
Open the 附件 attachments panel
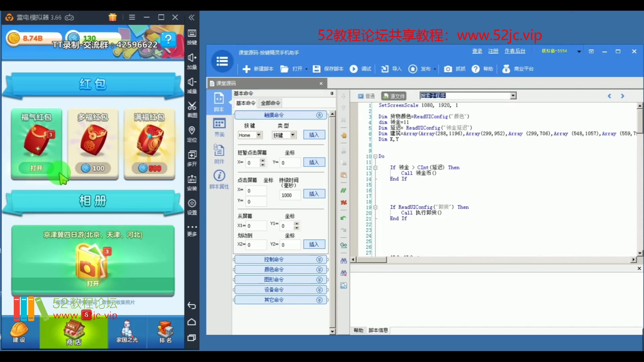(219, 154)
